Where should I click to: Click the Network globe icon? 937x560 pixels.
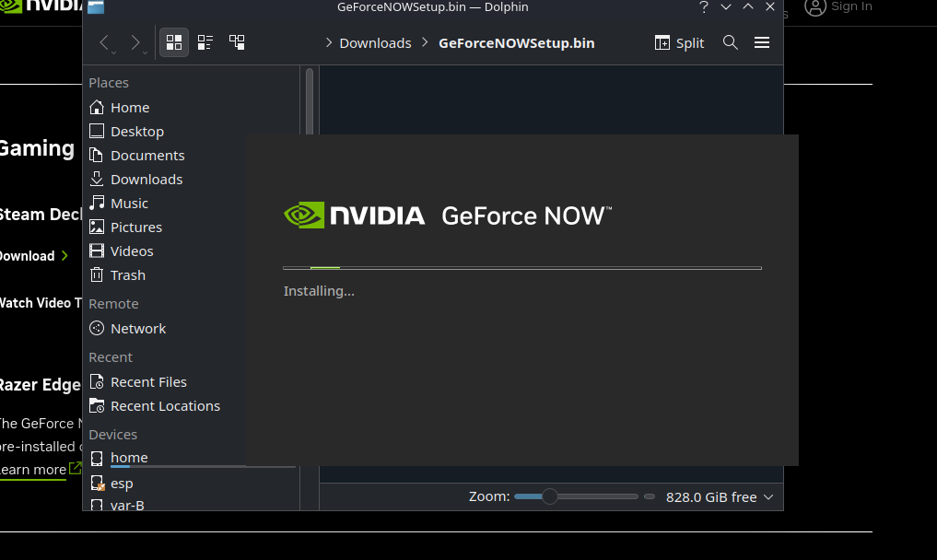[97, 328]
